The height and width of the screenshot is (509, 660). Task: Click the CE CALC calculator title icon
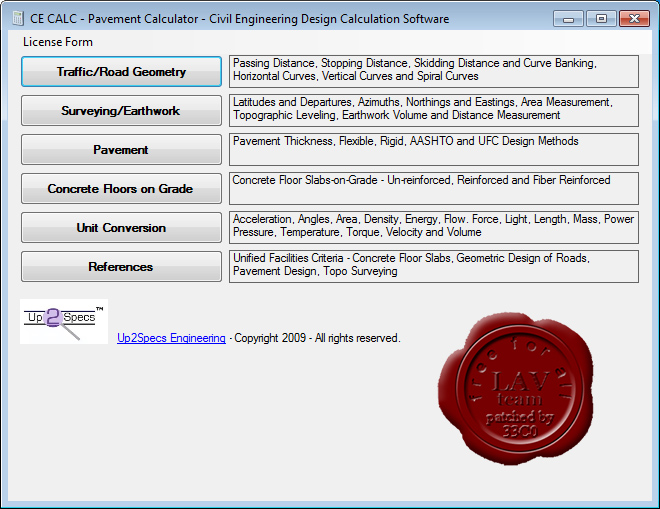click(18, 19)
